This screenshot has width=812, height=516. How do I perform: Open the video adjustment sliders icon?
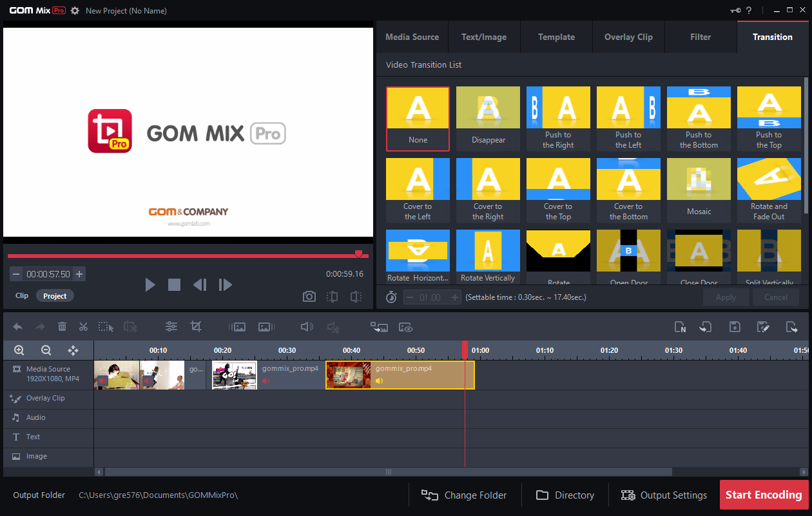171,326
